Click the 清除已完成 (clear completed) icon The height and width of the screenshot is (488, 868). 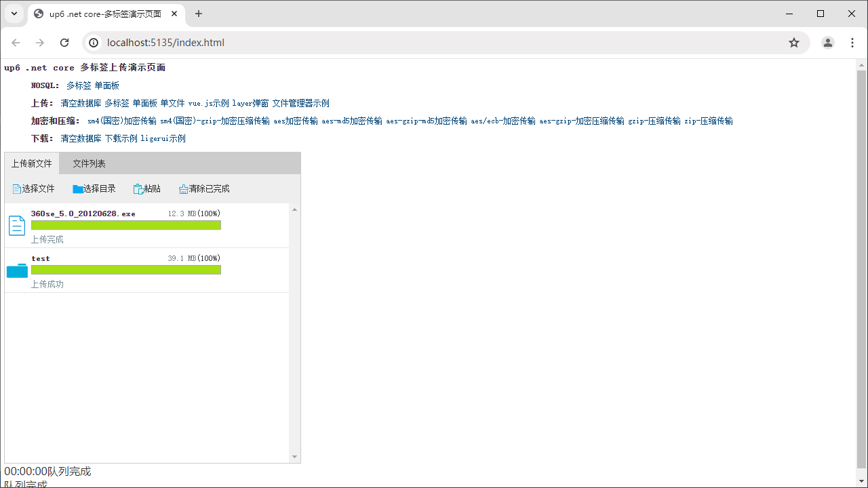coord(184,189)
